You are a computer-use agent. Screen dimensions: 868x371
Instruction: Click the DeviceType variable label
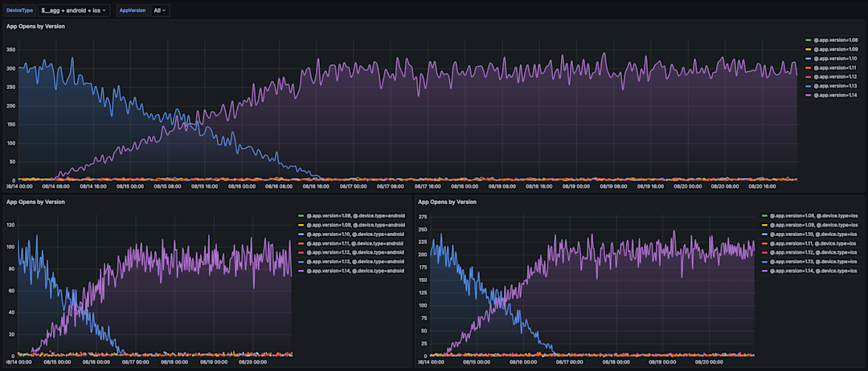click(20, 10)
